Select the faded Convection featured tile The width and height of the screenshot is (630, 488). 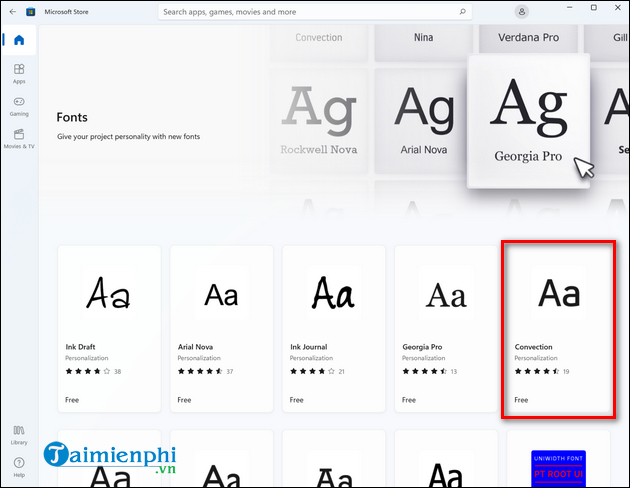(319, 42)
